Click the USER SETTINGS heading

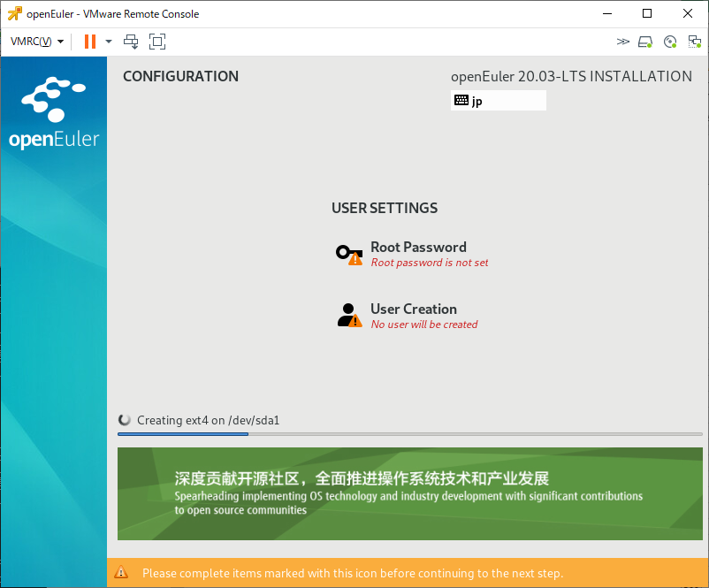pyautogui.click(x=385, y=208)
